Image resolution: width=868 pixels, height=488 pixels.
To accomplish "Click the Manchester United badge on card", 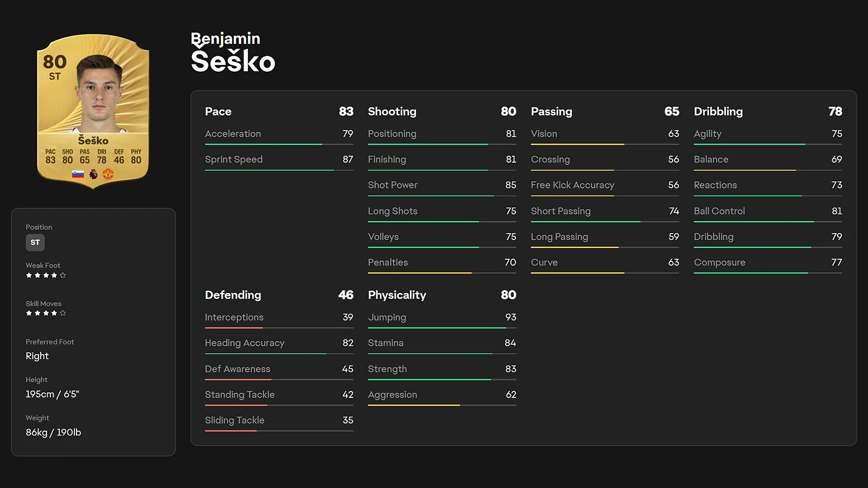I will pyautogui.click(x=108, y=174).
